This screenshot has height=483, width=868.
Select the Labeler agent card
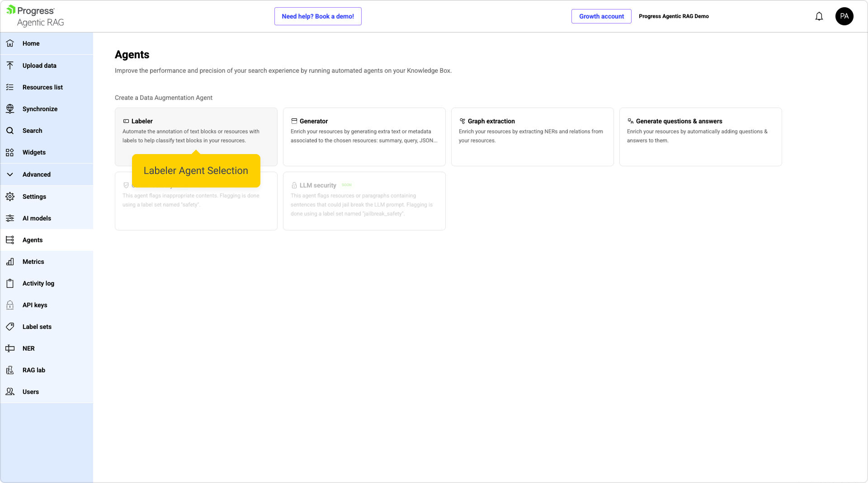[196, 131]
